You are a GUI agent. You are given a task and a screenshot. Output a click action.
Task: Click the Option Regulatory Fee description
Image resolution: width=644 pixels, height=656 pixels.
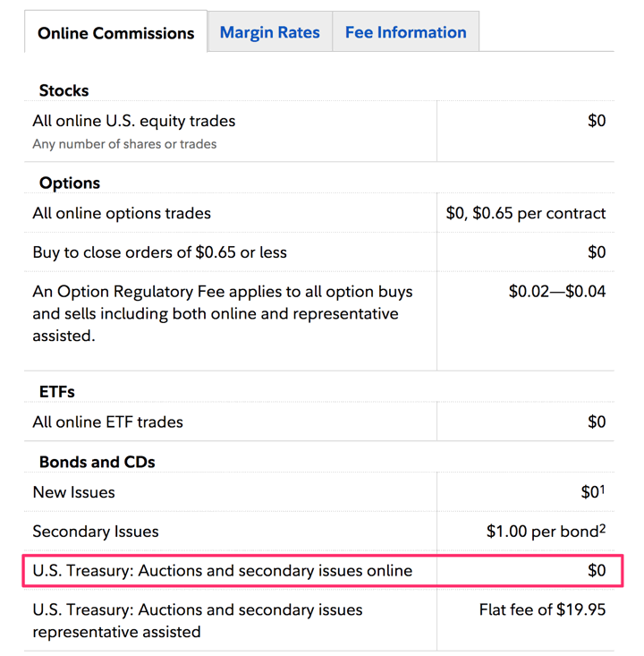[222, 313]
